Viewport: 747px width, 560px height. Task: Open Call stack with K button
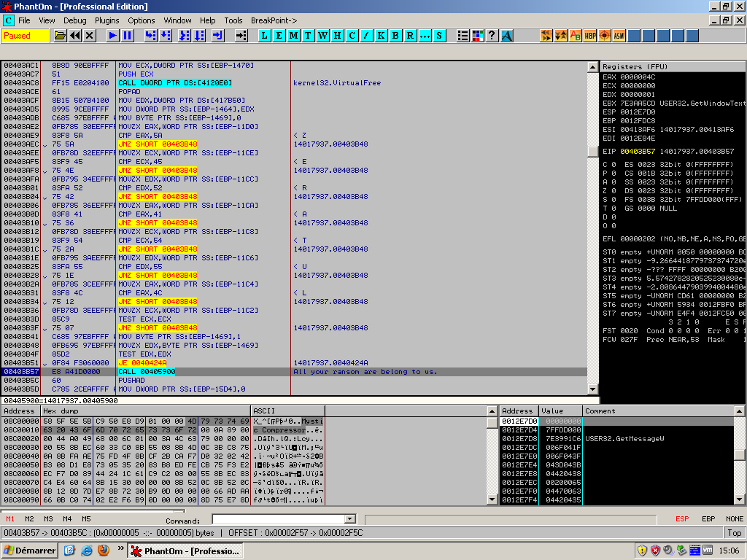click(x=381, y=36)
